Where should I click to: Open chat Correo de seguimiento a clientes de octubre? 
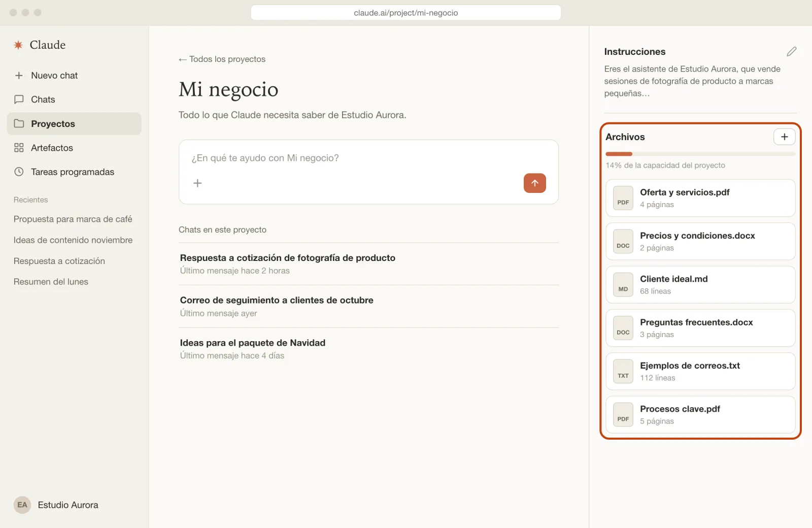click(x=369, y=307)
